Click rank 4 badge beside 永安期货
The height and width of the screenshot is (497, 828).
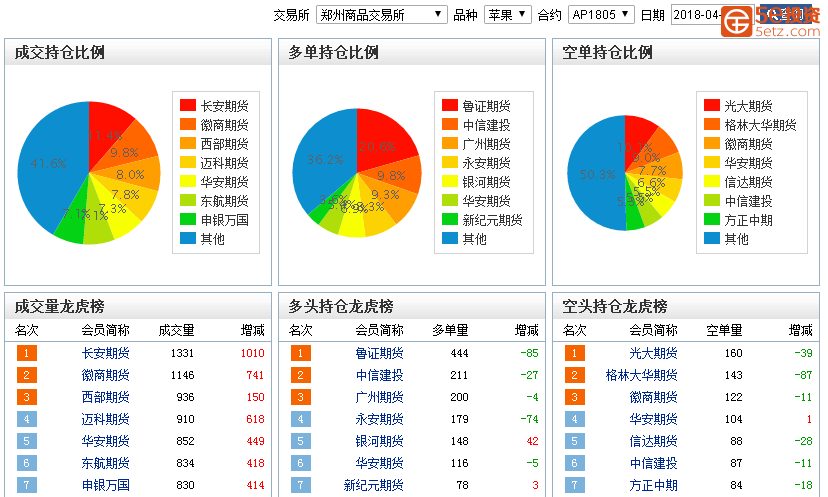tap(300, 419)
